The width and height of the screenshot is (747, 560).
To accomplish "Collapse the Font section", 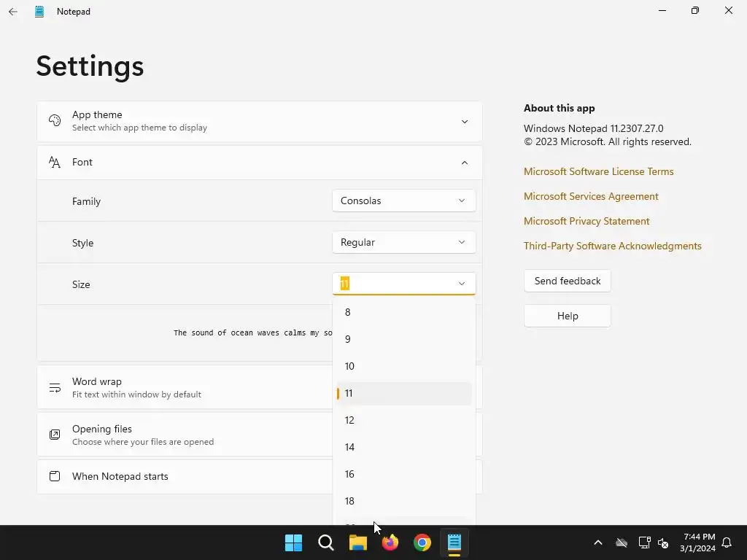I will 465,163.
